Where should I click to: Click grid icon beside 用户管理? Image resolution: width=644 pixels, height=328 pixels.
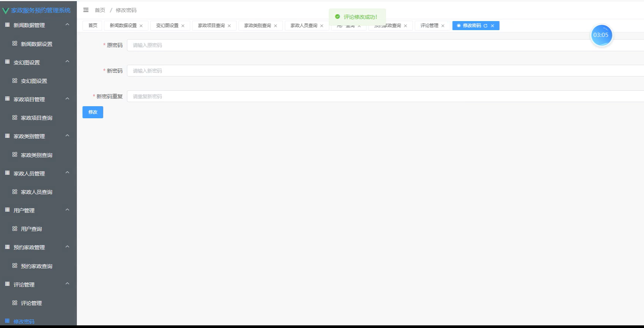point(7,210)
